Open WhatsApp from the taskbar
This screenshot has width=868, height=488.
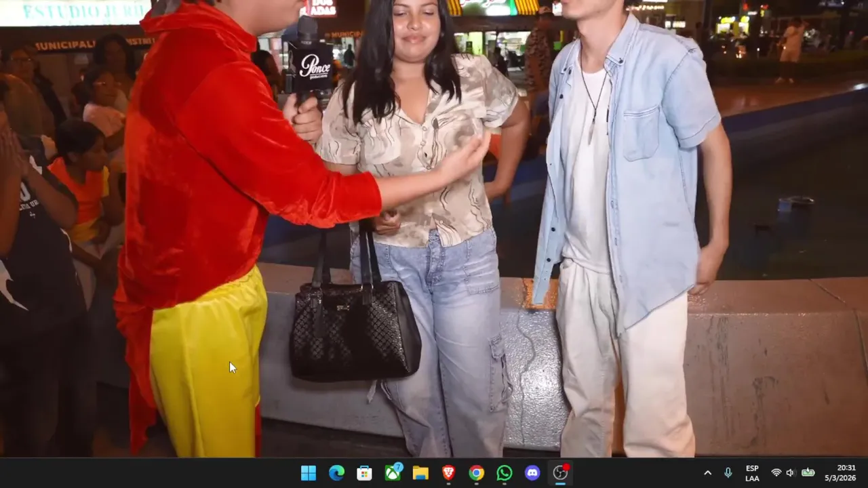tap(505, 473)
